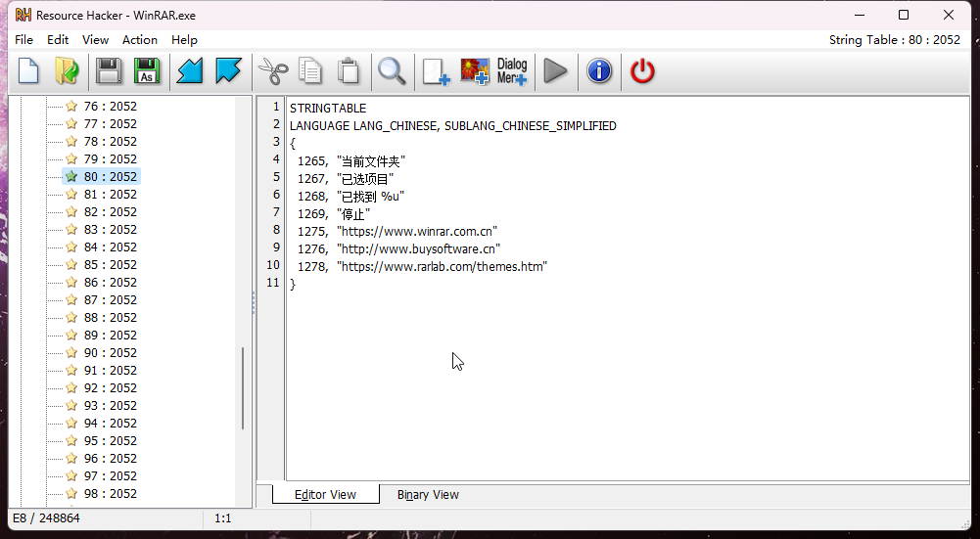Select tree item 94 : 2052
This screenshot has height=539, width=980.
(x=111, y=423)
